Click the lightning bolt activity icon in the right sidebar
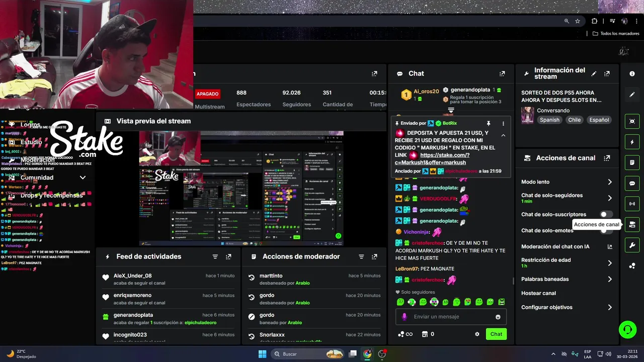 632,142
